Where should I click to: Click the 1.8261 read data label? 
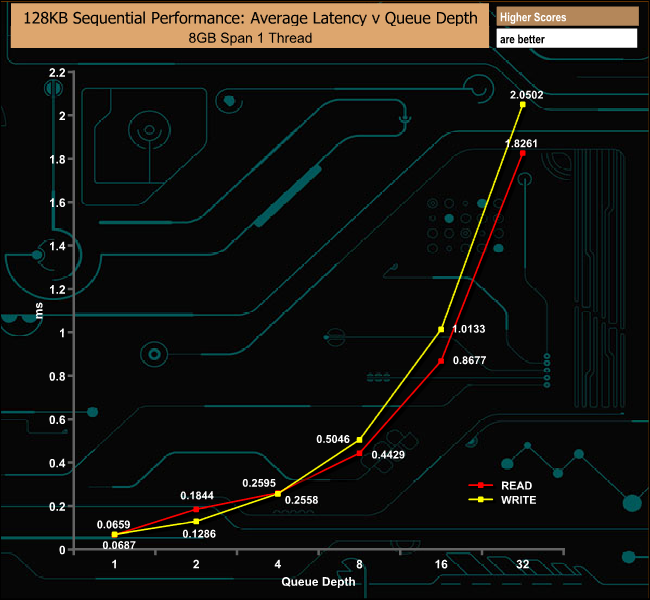coord(521,143)
